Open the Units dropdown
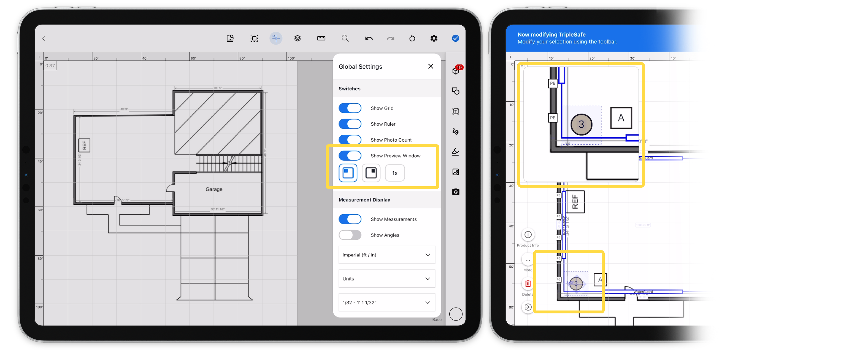Image resolution: width=868 pixels, height=353 pixels. [387, 279]
